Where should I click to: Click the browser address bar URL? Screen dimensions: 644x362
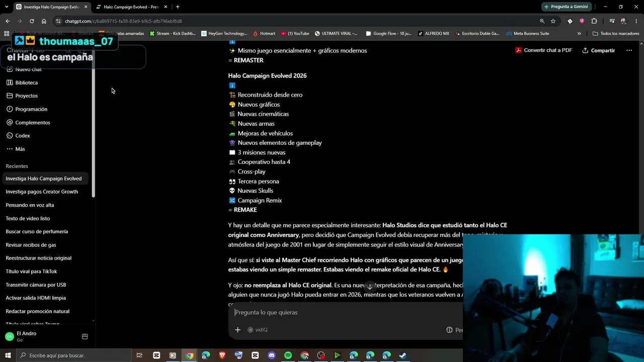[123, 21]
